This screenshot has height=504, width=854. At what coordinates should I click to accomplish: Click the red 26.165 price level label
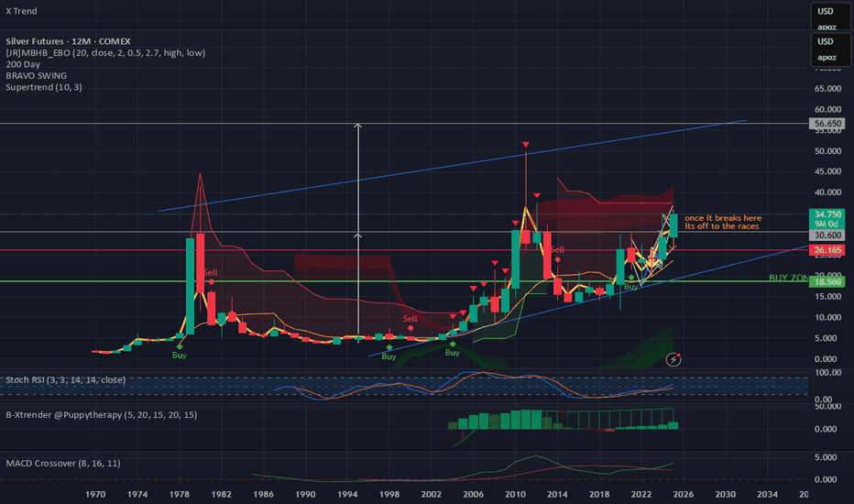[x=827, y=250]
